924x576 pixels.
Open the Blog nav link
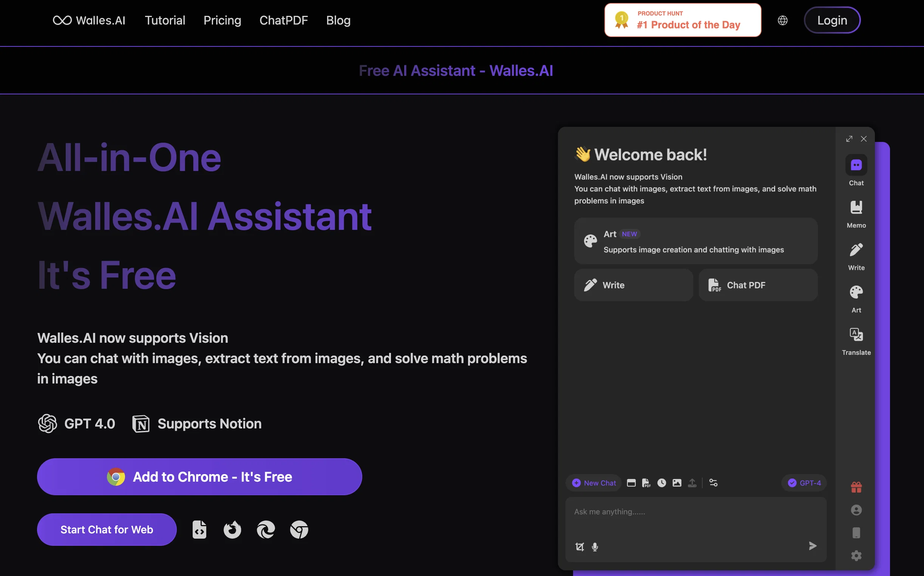[x=338, y=20]
